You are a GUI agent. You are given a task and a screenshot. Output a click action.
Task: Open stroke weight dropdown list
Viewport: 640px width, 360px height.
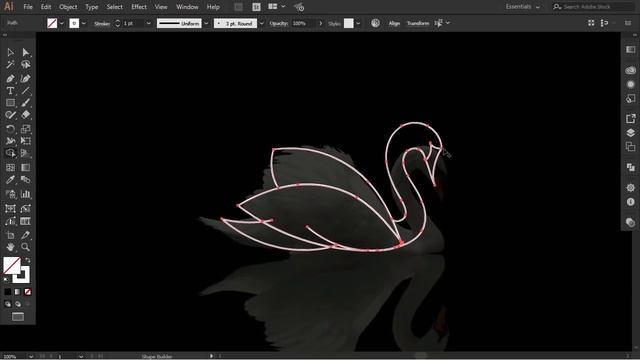point(149,23)
